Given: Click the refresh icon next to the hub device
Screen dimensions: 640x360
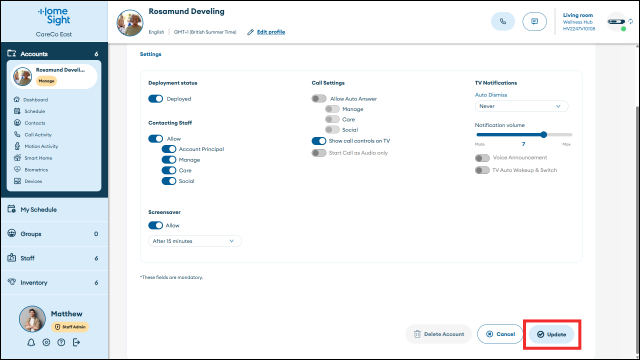Looking at the screenshot, I should pos(630,21).
